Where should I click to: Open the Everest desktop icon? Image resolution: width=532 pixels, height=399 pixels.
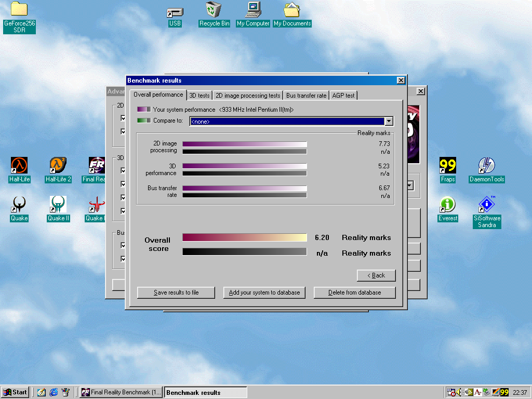447,205
